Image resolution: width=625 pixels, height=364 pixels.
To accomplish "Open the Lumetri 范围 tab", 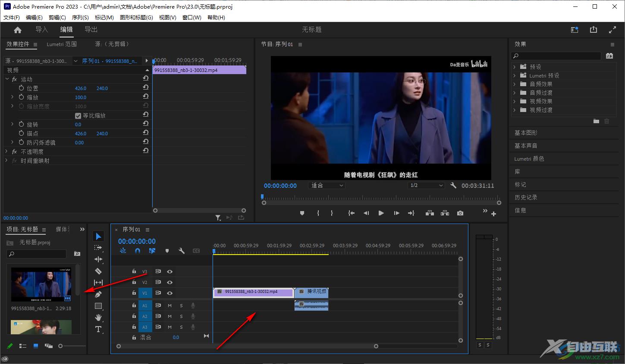I will [62, 44].
